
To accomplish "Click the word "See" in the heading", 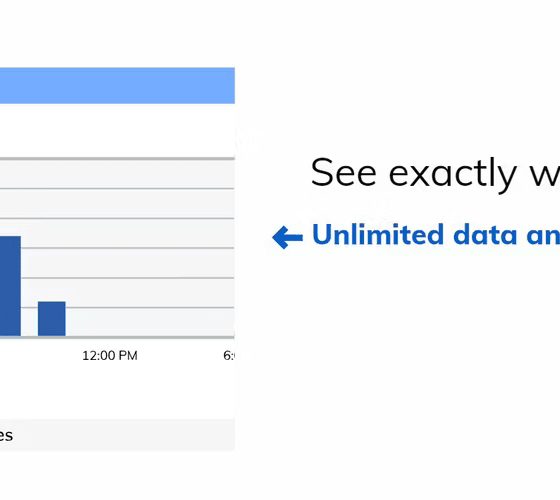I will pos(344,173).
